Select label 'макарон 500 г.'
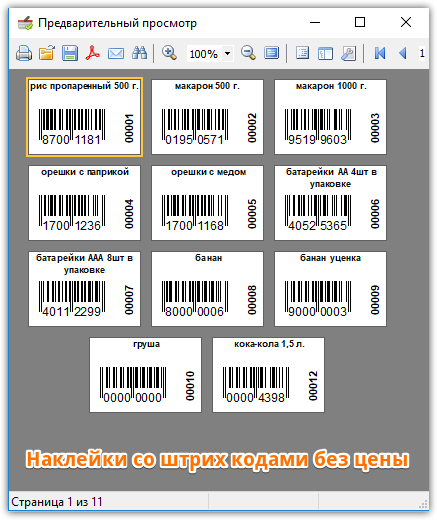Screen dimensions: 437x520 point(207,117)
